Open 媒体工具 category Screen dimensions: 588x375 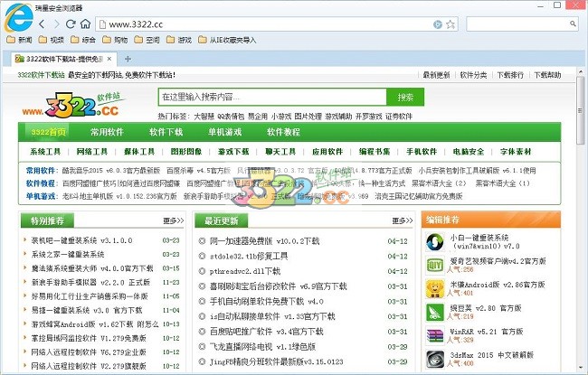(139, 152)
